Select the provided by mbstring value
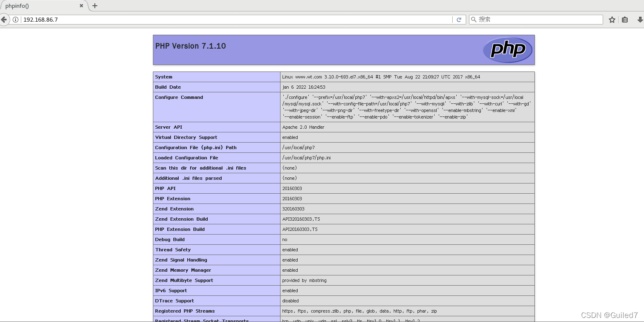Screen dimensions: 644x322 tap(304, 280)
